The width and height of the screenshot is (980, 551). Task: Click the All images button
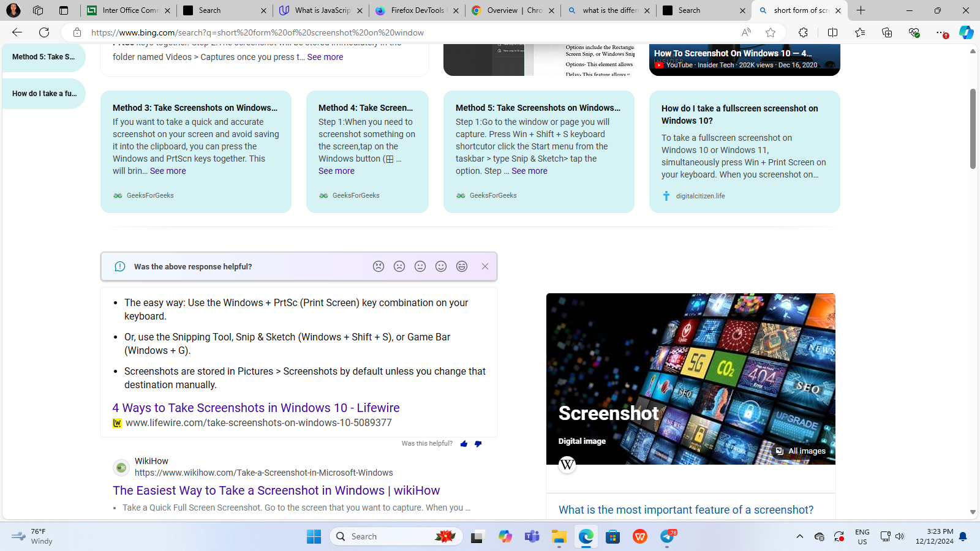[x=801, y=451]
